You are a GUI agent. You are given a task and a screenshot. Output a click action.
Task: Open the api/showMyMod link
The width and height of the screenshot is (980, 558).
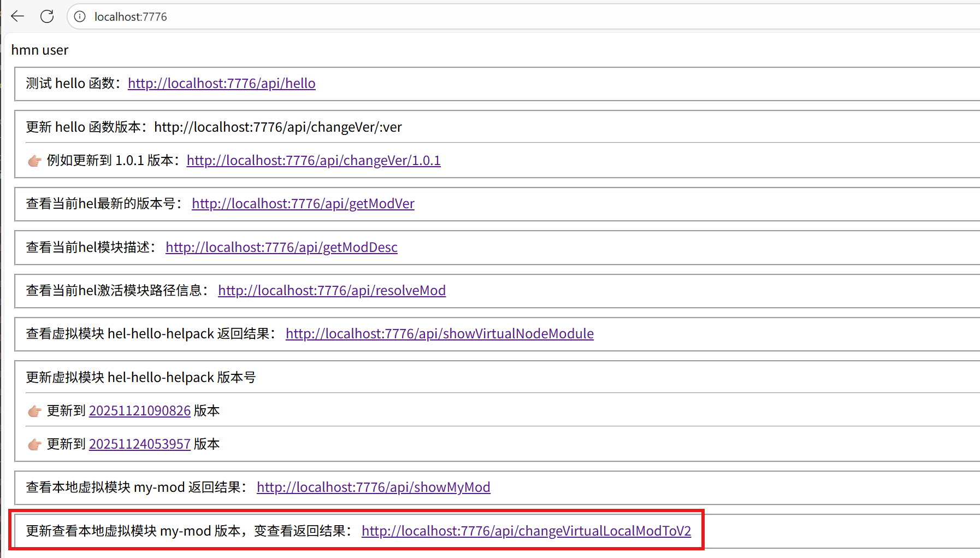(x=373, y=487)
